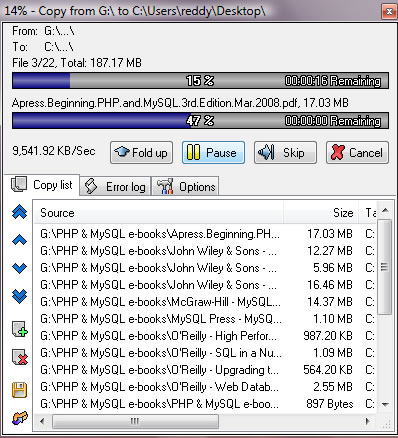Open the Error log tab
Image resolution: width=398 pixels, height=438 pixels.
click(115, 187)
